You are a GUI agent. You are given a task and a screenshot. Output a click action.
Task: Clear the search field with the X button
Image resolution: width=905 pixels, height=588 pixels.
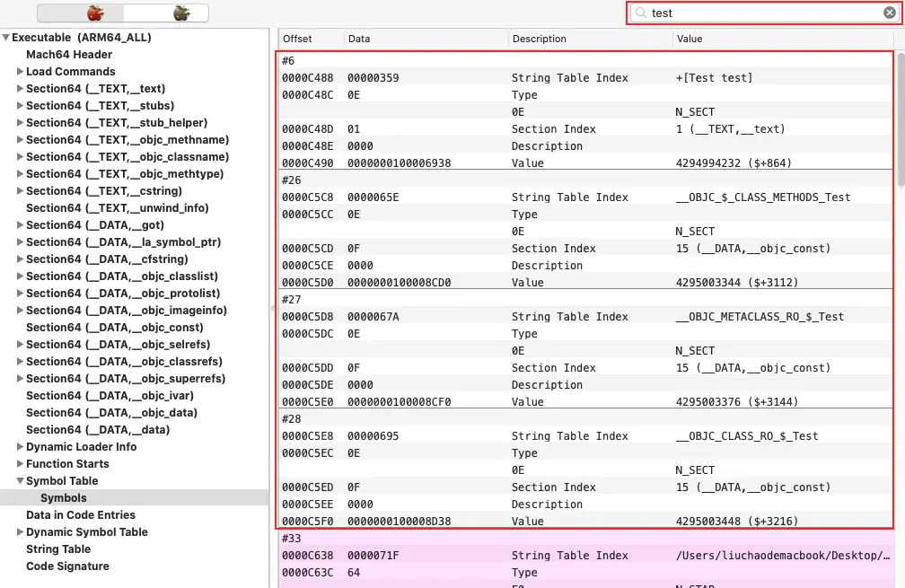(889, 13)
